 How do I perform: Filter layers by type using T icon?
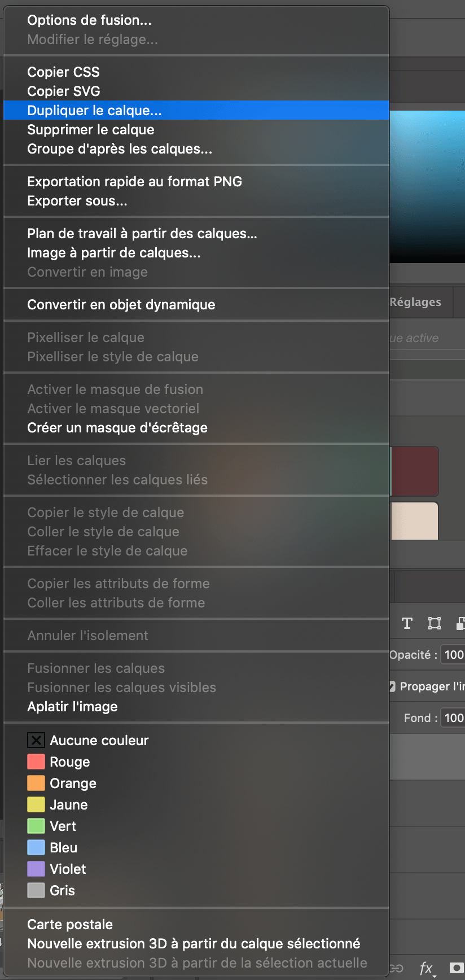tap(407, 623)
